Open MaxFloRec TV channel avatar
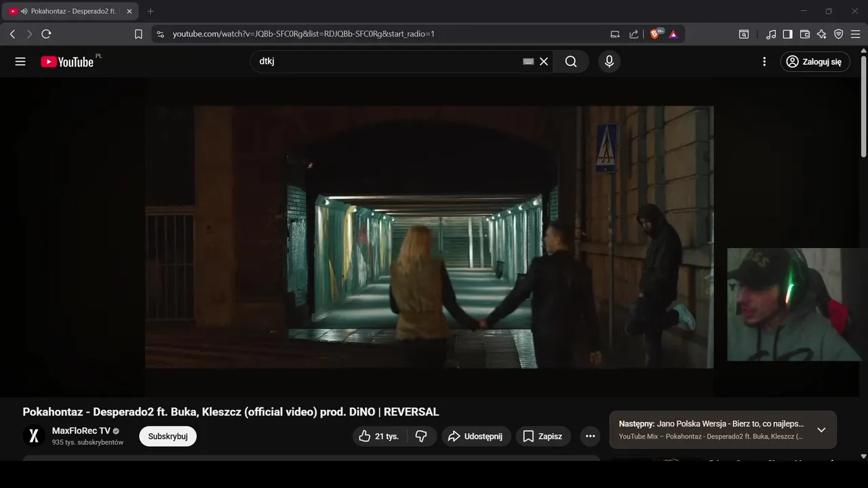The height and width of the screenshot is (488, 868). [x=34, y=436]
